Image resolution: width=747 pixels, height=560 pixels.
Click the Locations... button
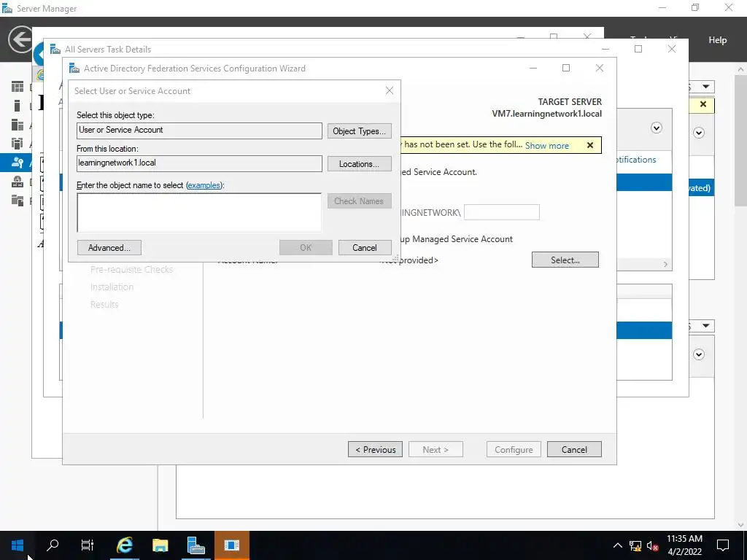pos(359,164)
